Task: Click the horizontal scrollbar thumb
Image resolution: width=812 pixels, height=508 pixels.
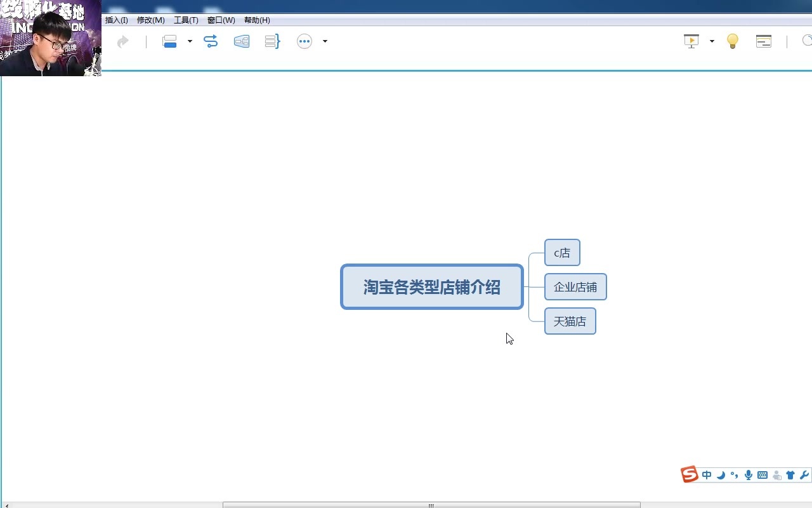Action: pyautogui.click(x=431, y=505)
